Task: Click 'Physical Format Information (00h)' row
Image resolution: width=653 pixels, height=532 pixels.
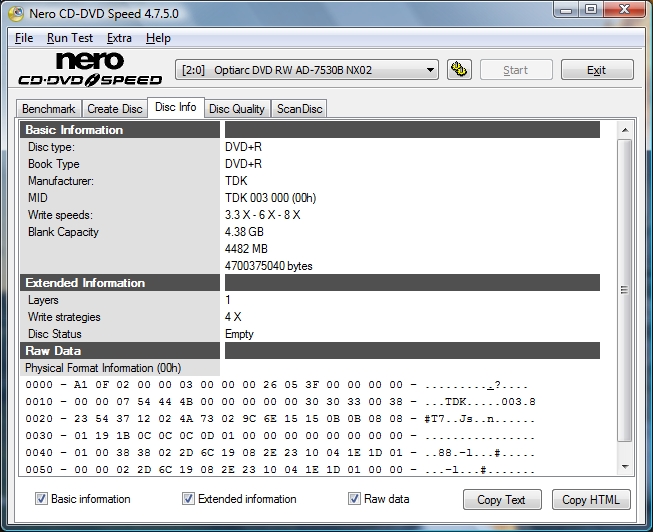Action: tap(103, 368)
